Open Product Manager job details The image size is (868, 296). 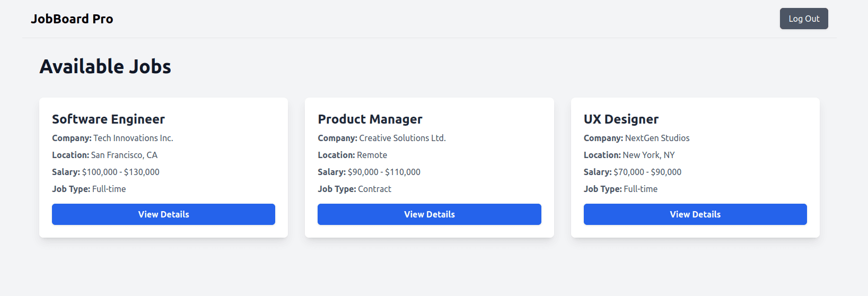pos(429,214)
